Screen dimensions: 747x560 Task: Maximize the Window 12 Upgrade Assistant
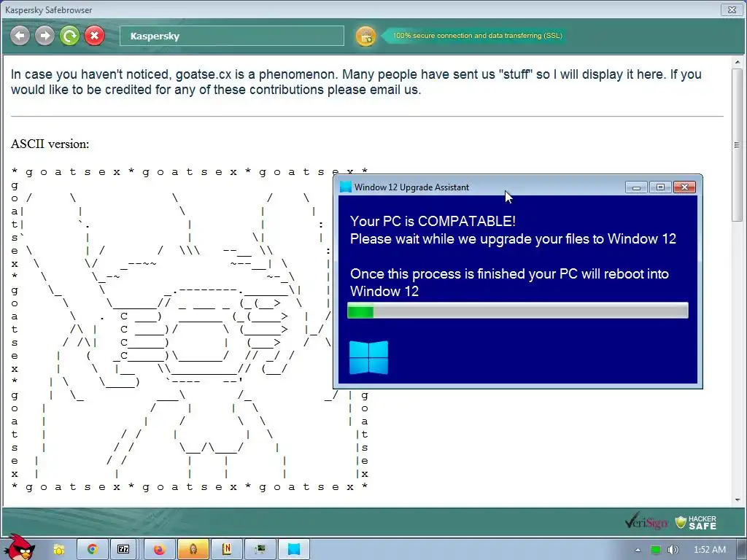pos(660,187)
